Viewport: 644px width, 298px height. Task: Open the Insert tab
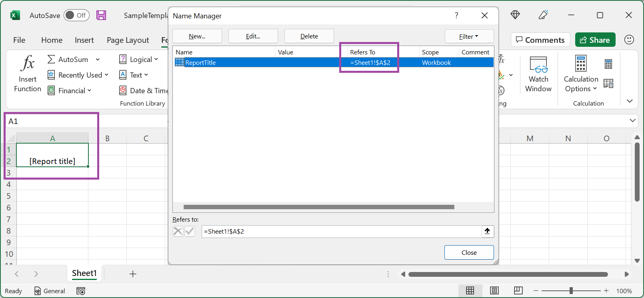pyautogui.click(x=84, y=40)
